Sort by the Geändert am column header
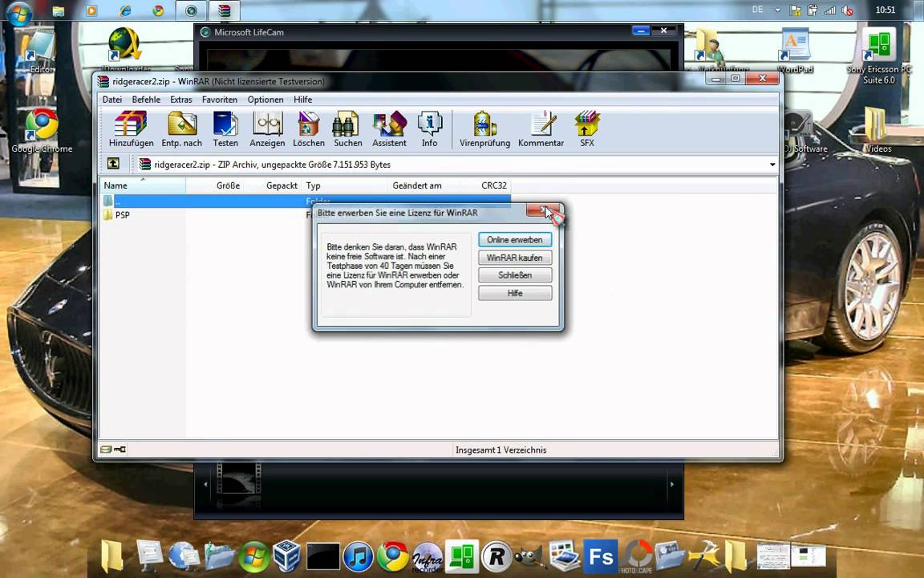 point(424,185)
